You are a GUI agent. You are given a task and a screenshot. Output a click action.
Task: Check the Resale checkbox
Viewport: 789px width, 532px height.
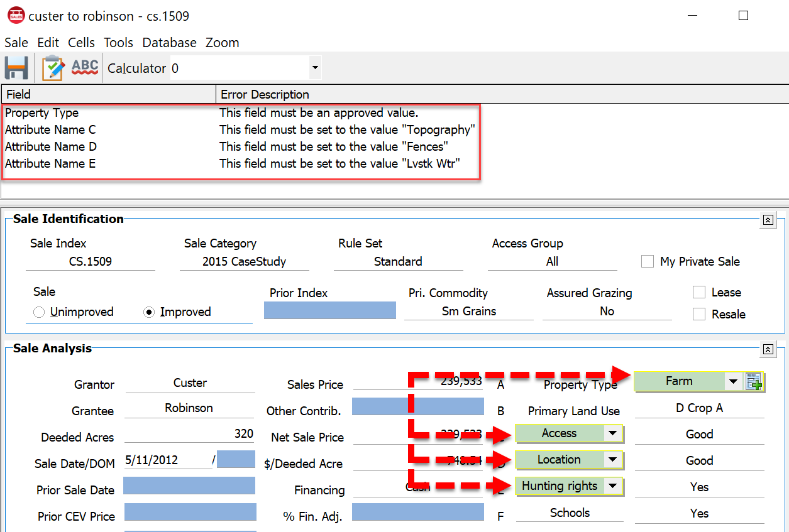click(x=699, y=314)
